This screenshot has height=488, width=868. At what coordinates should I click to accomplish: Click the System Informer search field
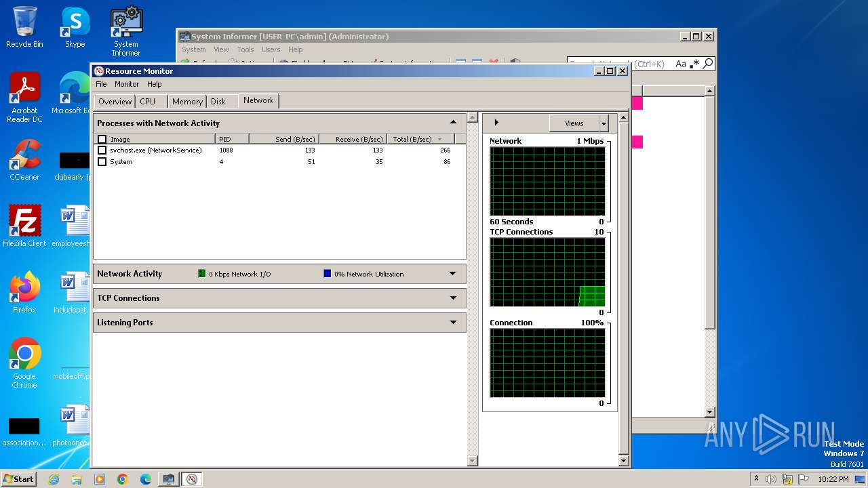click(620, 64)
